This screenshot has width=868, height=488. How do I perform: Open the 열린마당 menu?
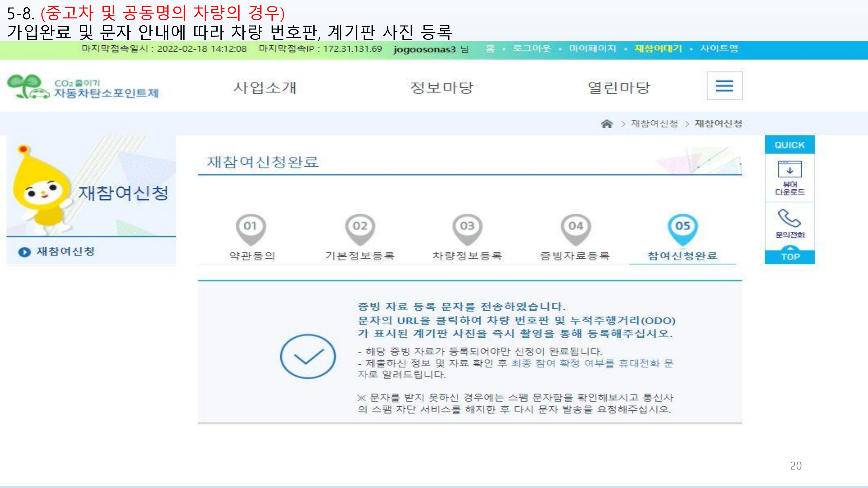[x=619, y=88]
